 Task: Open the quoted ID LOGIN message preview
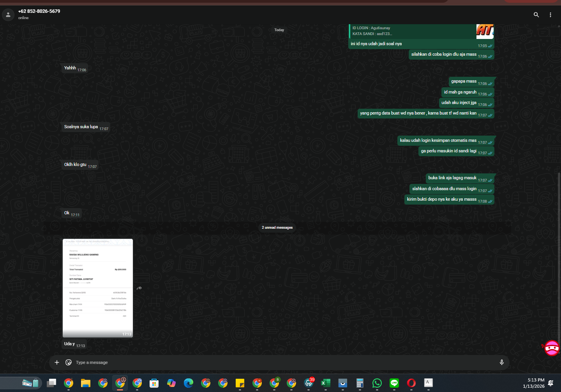click(421, 31)
